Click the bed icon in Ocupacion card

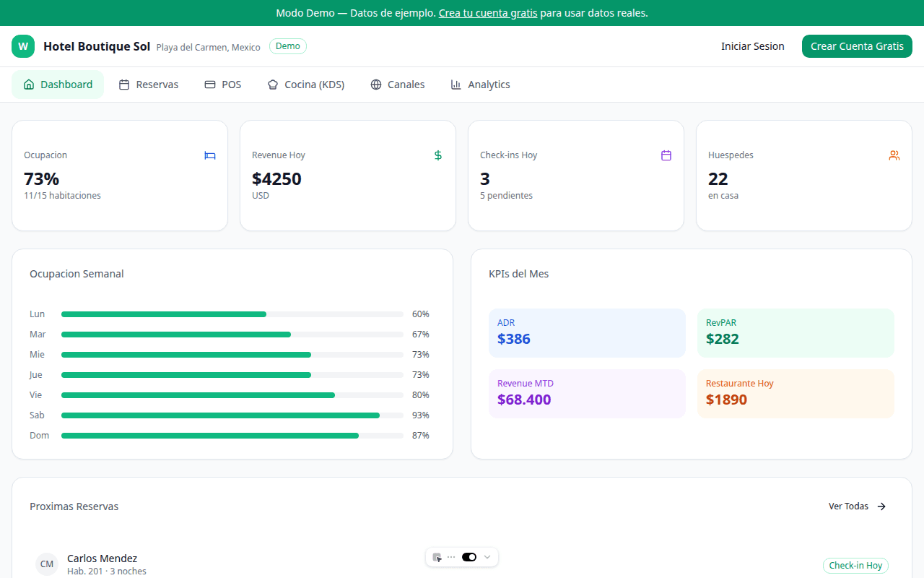[x=210, y=155]
